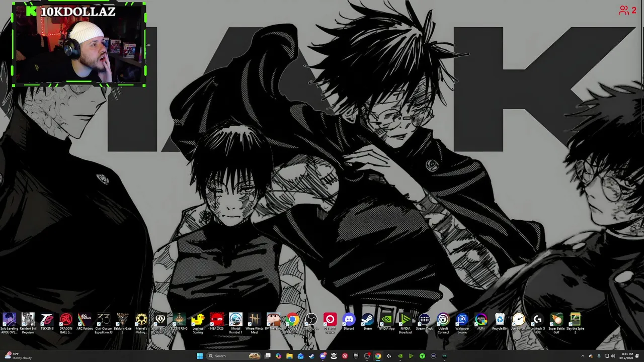Select Mortal Kombat 1 desktop icon
The image size is (644, 362).
[235, 323]
